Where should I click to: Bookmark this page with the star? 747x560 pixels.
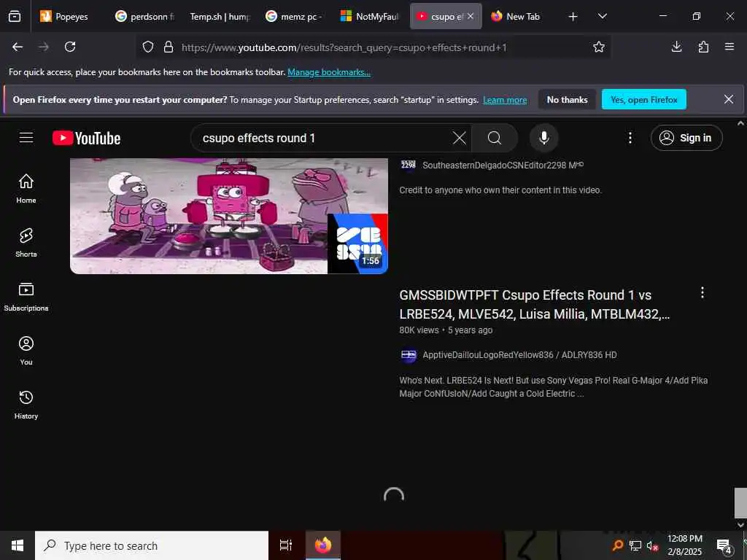point(599,47)
